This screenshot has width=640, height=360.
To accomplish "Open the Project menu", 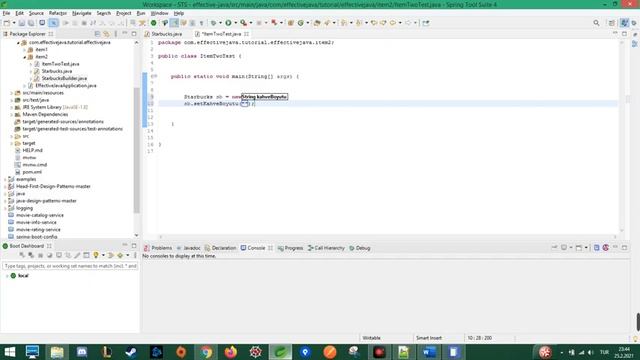I will point(124,13).
